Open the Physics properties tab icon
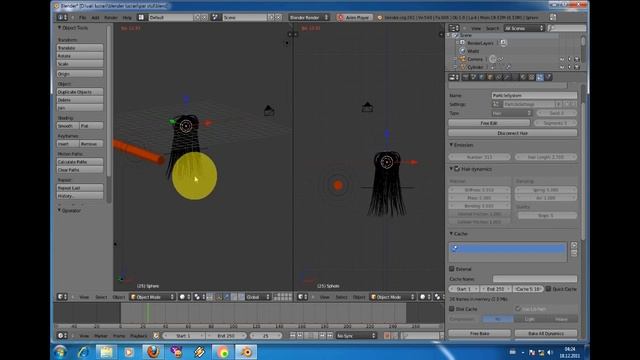This screenshot has width=640, height=360. (548, 77)
